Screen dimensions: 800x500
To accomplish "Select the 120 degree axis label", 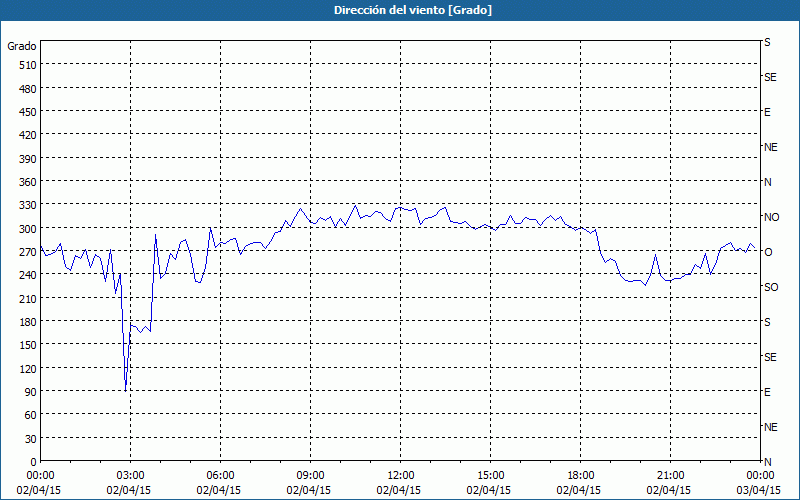I will 28,368.
